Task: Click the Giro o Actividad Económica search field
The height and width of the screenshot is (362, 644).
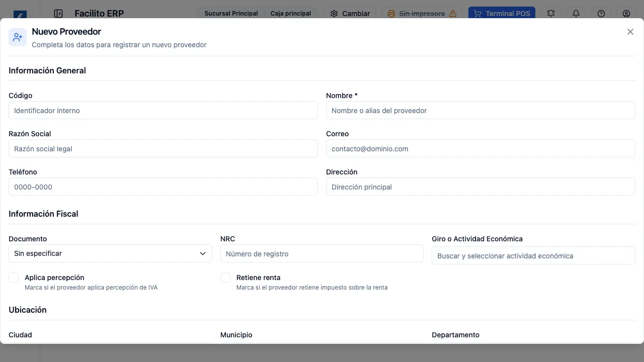Action: [x=533, y=255]
